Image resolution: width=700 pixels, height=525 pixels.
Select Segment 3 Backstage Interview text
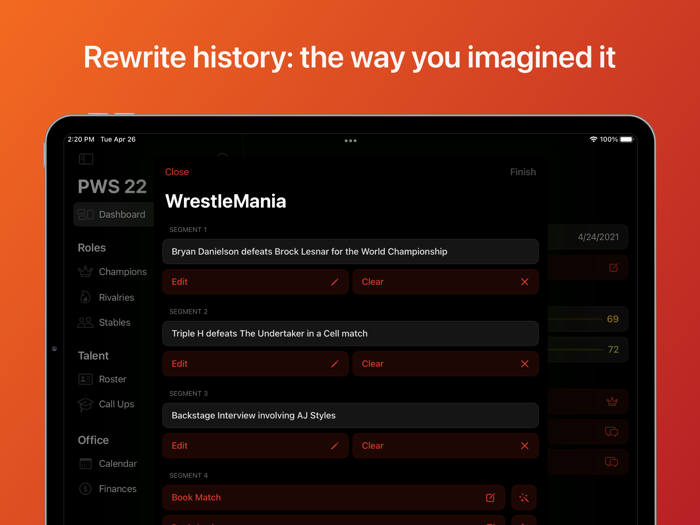pyautogui.click(x=254, y=415)
